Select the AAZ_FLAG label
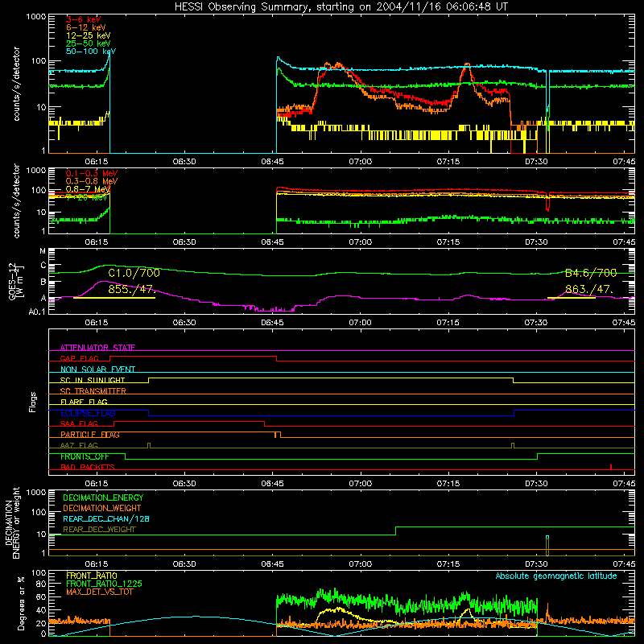 coord(79,445)
